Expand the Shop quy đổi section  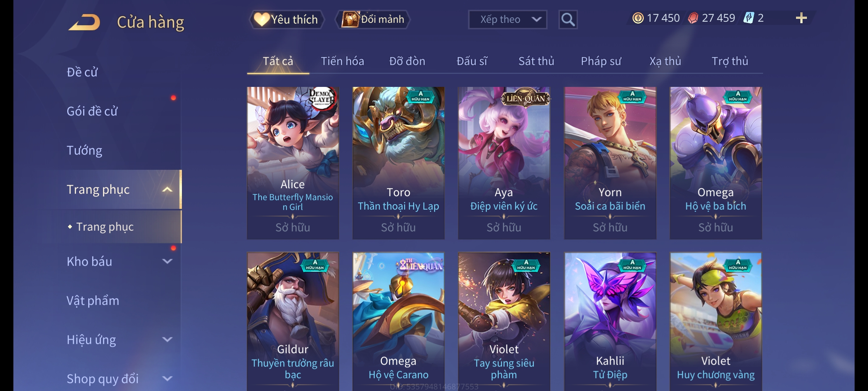coord(167,378)
